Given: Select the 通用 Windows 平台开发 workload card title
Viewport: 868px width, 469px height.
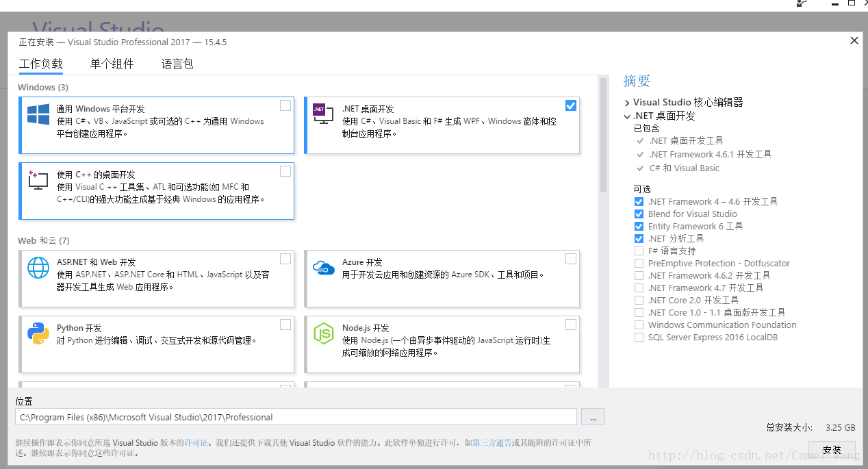Looking at the screenshot, I should 101,109.
